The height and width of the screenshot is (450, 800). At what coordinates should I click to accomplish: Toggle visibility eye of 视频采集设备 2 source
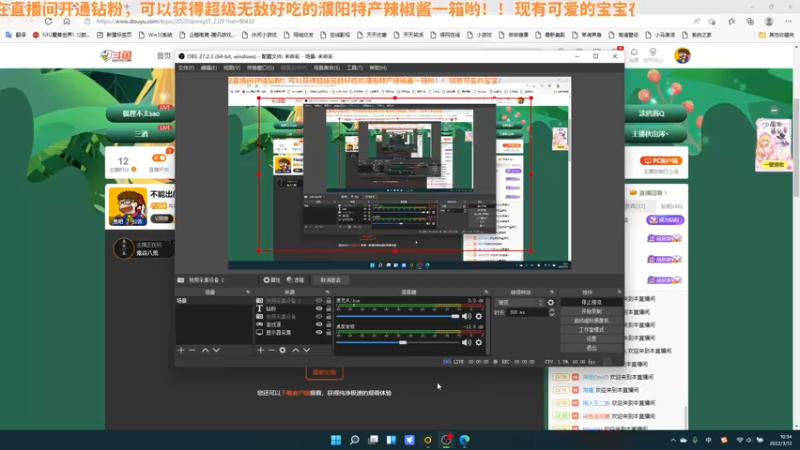point(319,301)
